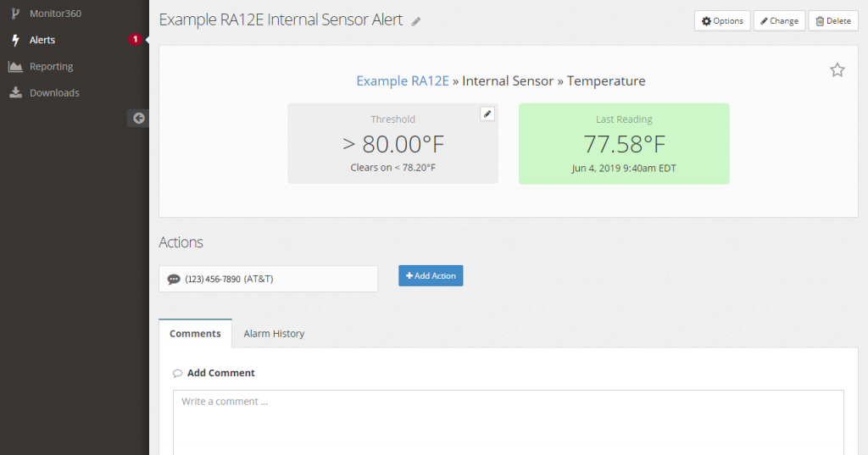Click the Change button
Viewport: 868px width, 455px height.
779,21
